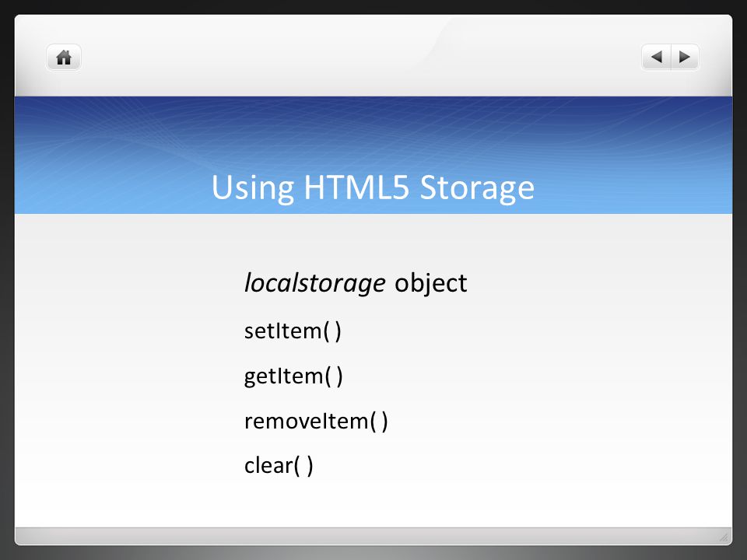
Task: Click the word 'Storage' in the title
Action: (x=477, y=187)
